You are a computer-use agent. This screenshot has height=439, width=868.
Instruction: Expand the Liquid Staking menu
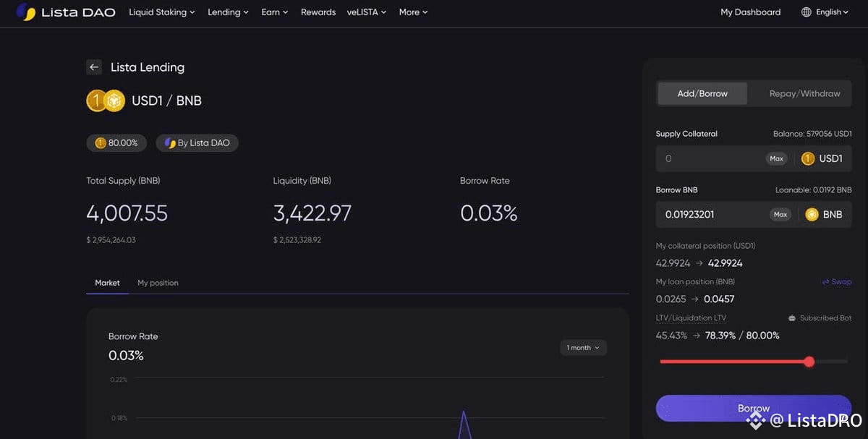point(162,12)
